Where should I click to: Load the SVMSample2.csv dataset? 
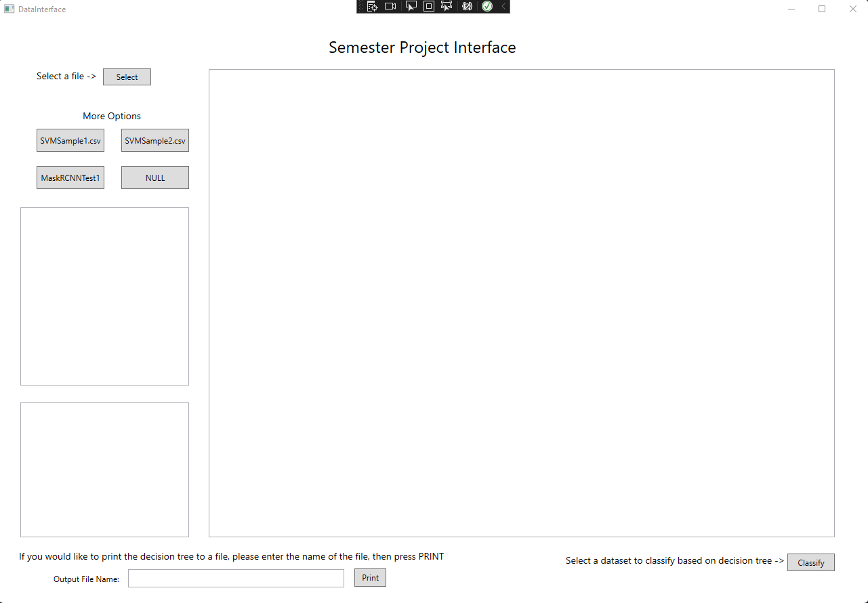(154, 140)
